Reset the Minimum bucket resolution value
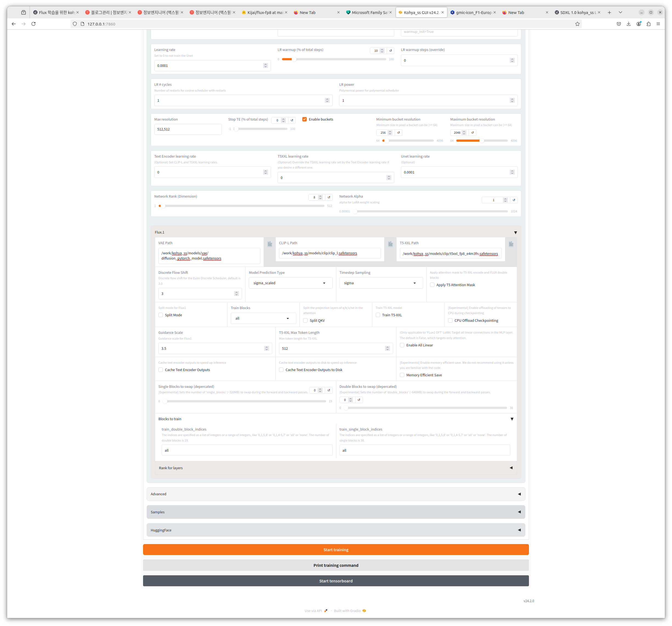The width and height of the screenshot is (672, 626). pos(398,133)
